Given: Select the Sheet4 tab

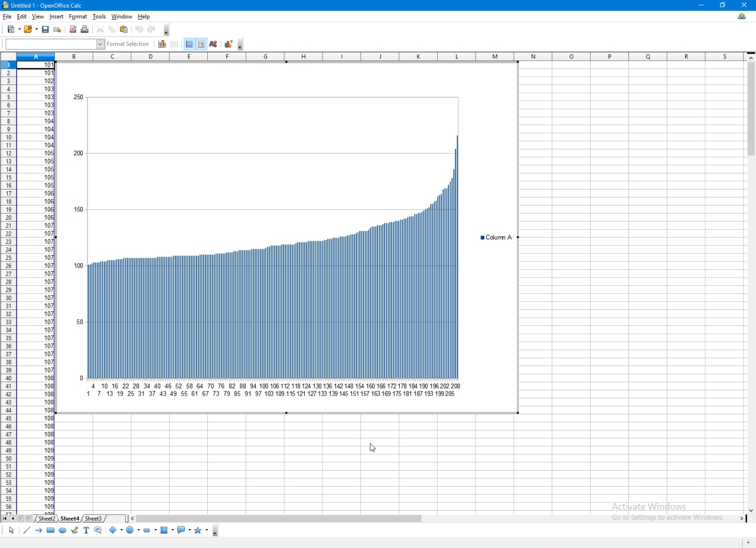Looking at the screenshot, I should (x=70, y=518).
